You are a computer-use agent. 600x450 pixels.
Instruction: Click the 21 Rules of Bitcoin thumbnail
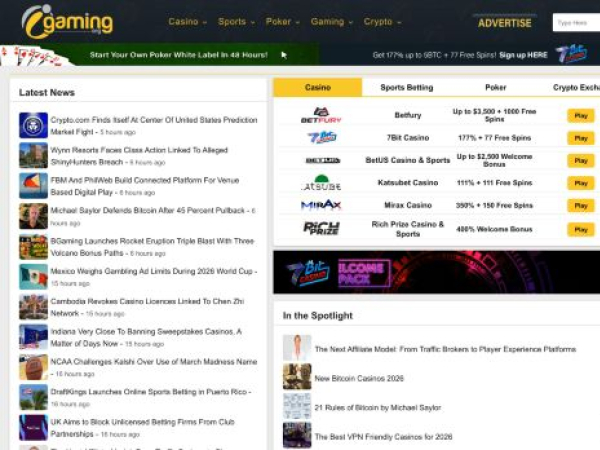[297, 406]
